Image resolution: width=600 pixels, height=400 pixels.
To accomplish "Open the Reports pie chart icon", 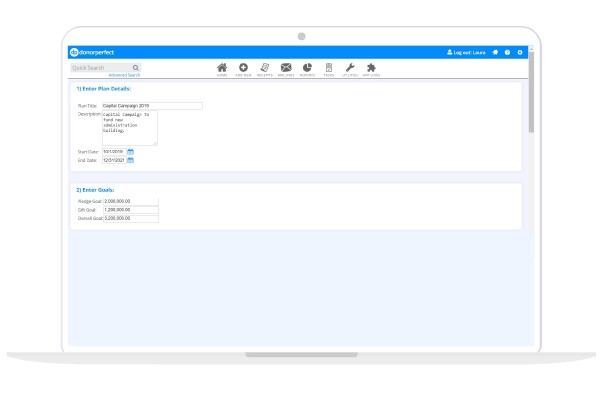I will click(307, 67).
